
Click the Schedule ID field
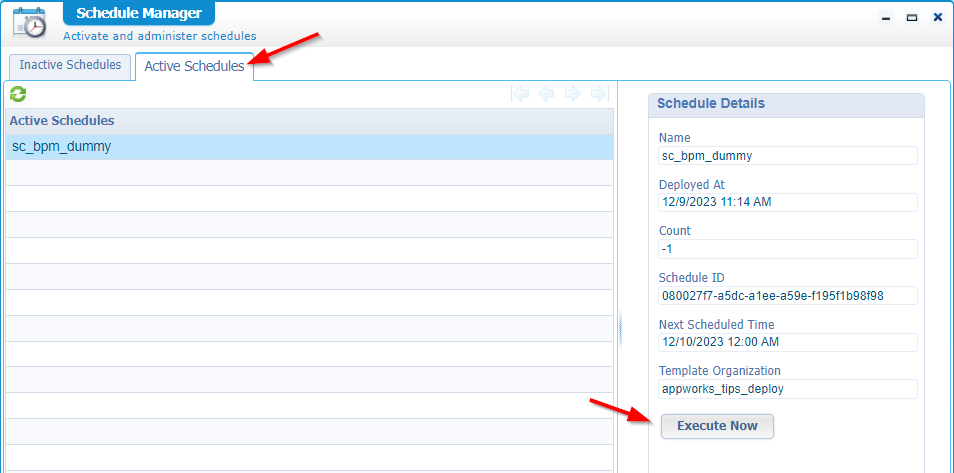pyautogui.click(x=787, y=295)
